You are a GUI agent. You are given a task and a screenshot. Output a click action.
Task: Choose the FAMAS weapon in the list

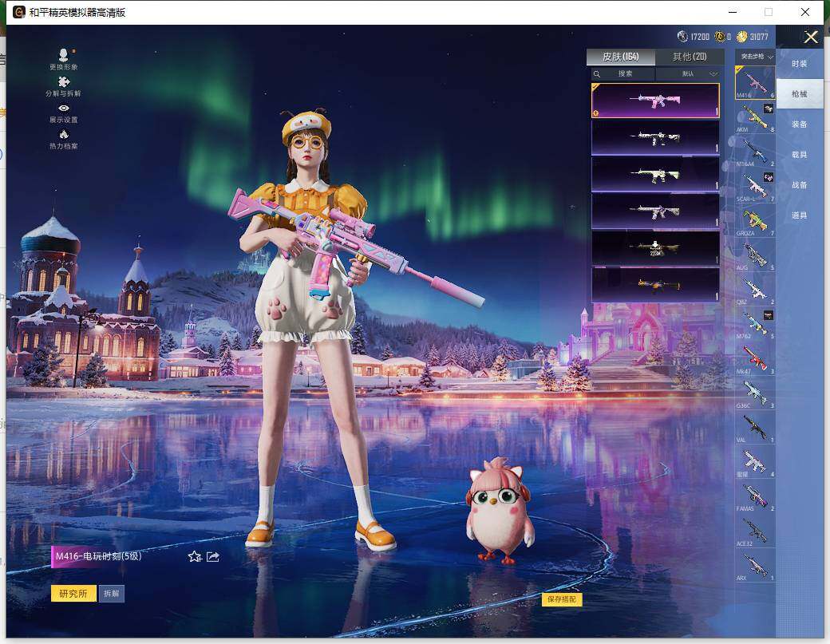755,496
